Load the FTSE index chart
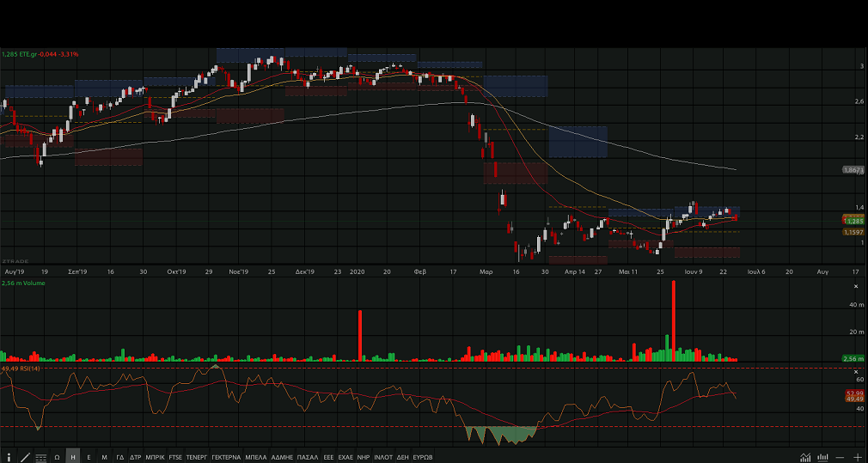Screen dimensions: 868x463 click(175, 457)
